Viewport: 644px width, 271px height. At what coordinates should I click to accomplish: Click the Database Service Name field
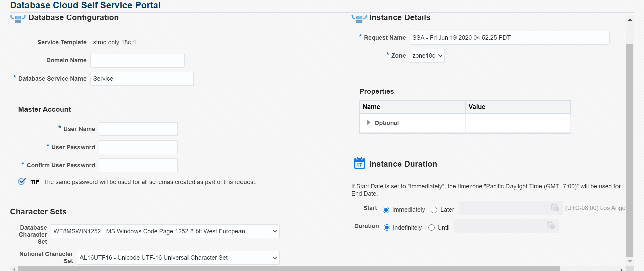[142, 79]
